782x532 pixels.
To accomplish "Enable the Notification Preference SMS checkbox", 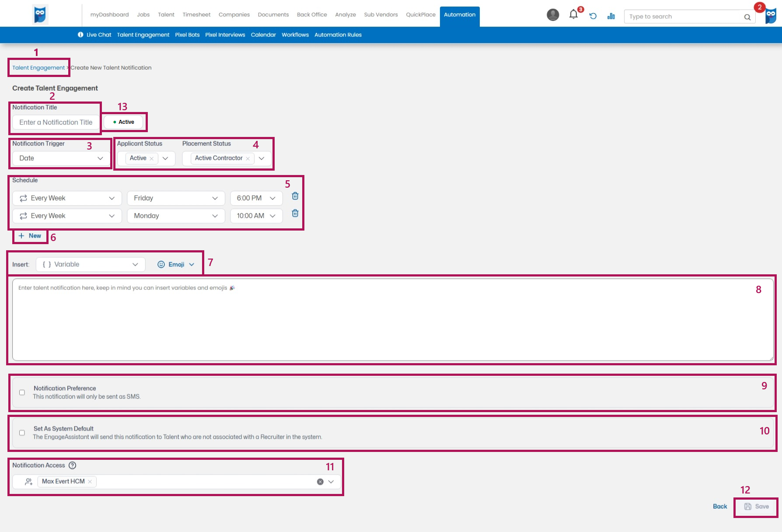I will point(22,392).
